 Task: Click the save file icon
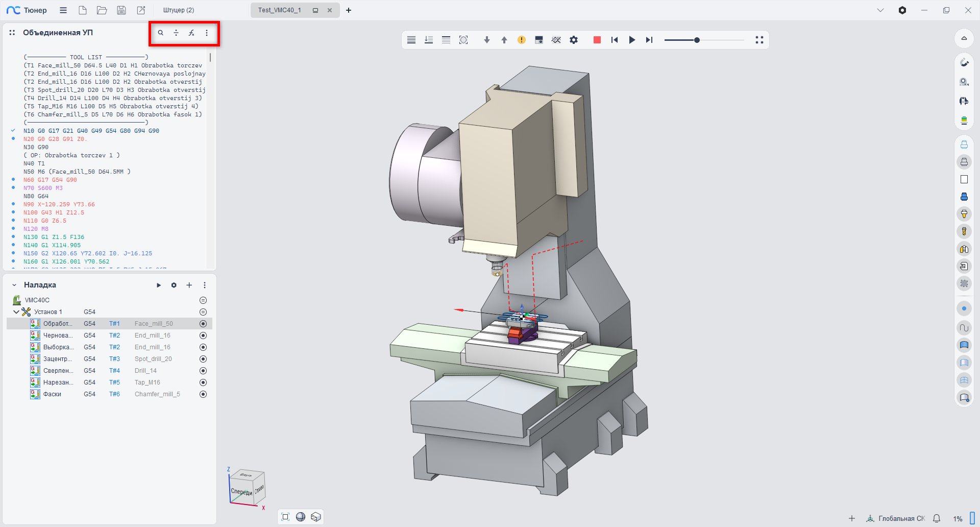tap(121, 10)
